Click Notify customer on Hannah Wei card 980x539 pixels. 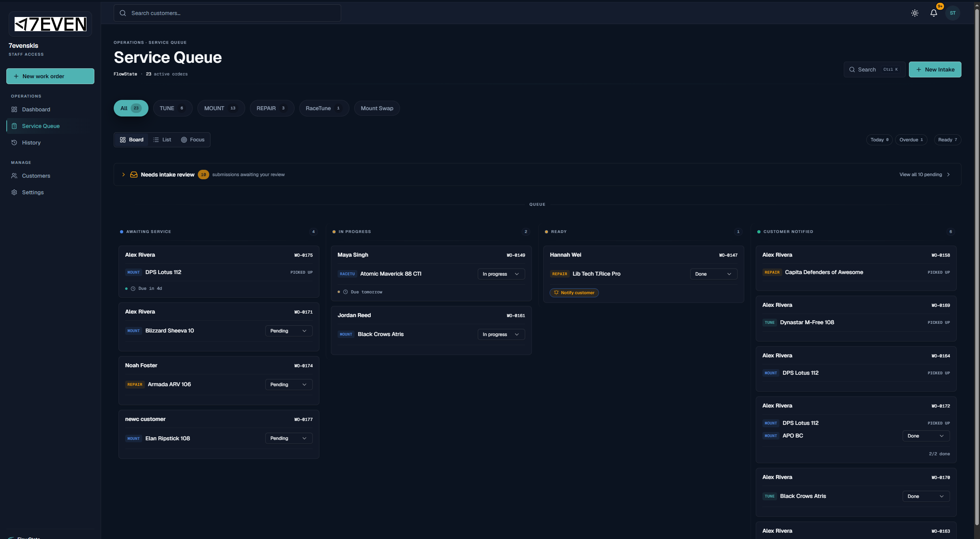pos(574,293)
